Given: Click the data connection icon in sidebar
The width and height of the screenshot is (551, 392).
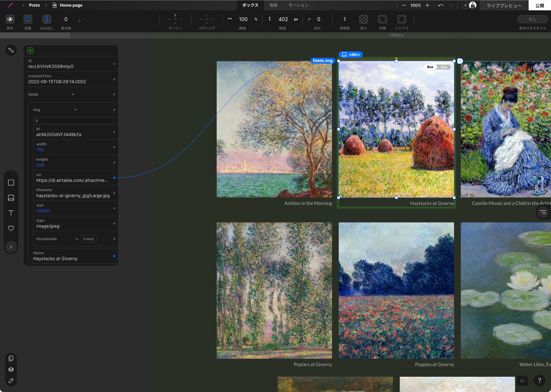Looking at the screenshot, I should (x=11, y=50).
